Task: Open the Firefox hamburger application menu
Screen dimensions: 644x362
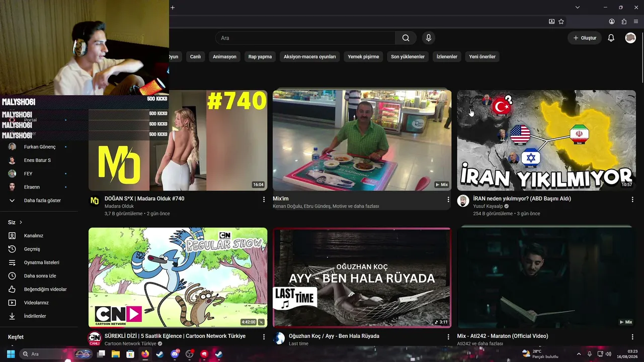Action: click(x=636, y=22)
